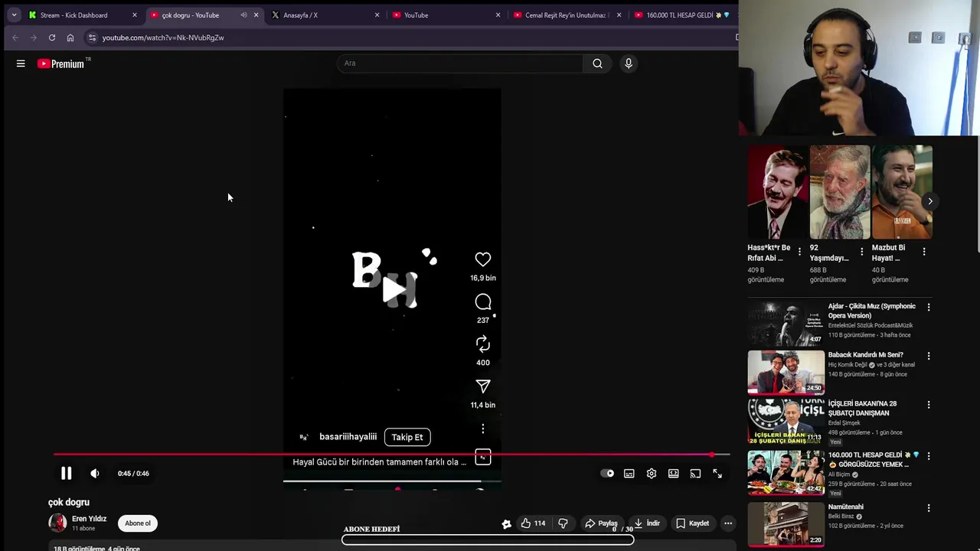Screen dimensions: 980x551
Task: Open the browser tab search dropdown arrow
Action: (14, 15)
